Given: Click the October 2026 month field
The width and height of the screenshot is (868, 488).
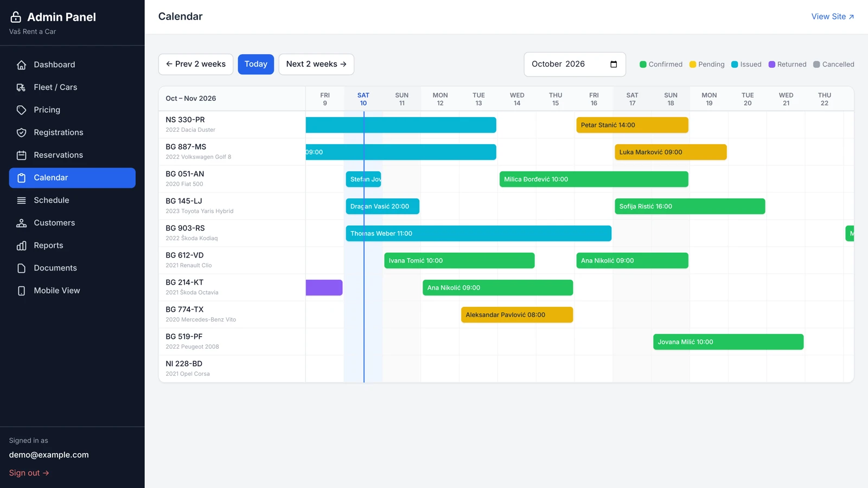Looking at the screenshot, I should tap(575, 64).
